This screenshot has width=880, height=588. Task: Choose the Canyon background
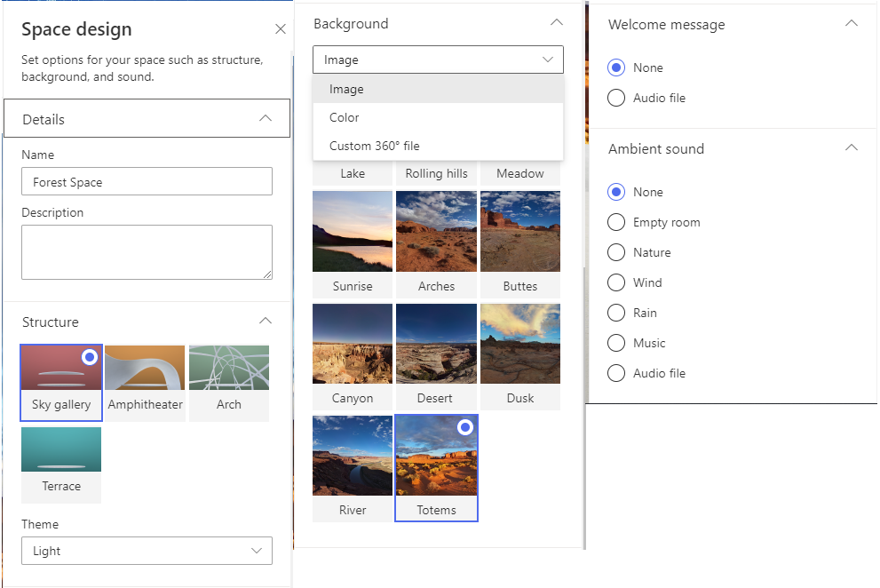[352, 343]
